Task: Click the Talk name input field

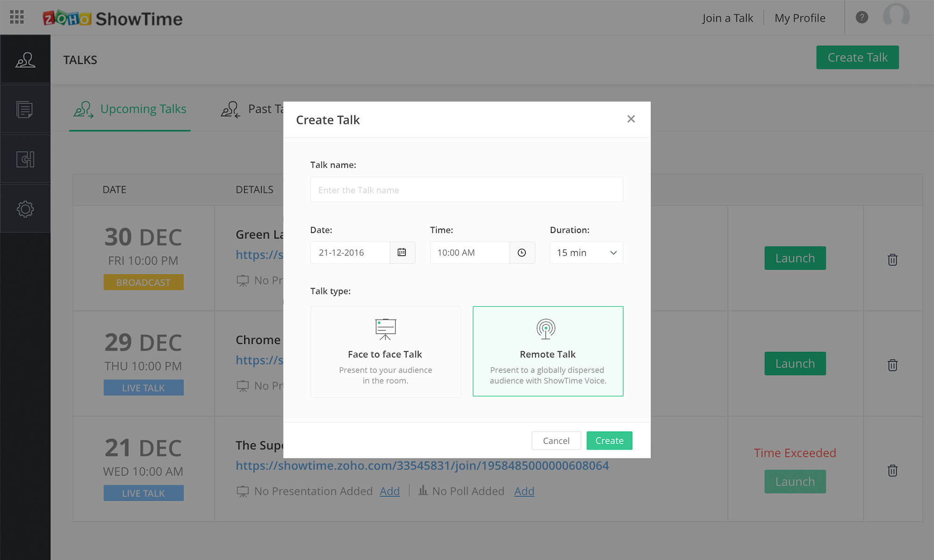Action: tap(466, 190)
